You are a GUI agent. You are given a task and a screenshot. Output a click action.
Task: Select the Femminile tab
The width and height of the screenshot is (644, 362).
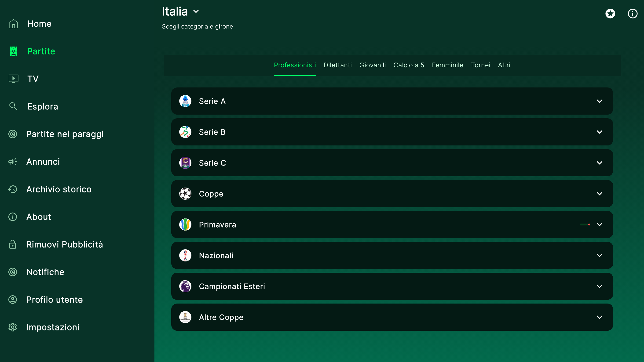click(x=447, y=65)
